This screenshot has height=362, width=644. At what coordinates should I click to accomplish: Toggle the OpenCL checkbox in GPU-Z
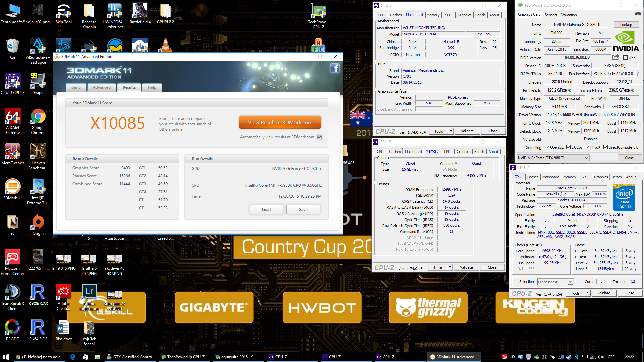pos(547,147)
